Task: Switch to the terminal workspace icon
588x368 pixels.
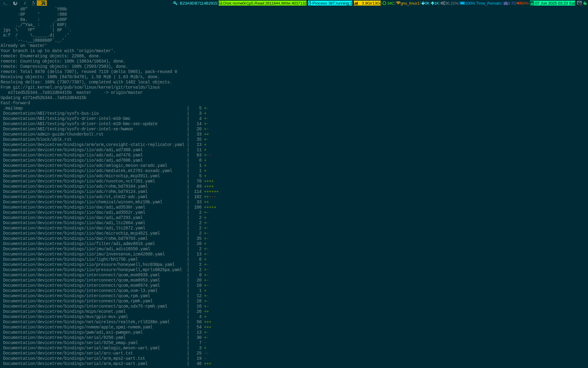Action: pos(5,3)
